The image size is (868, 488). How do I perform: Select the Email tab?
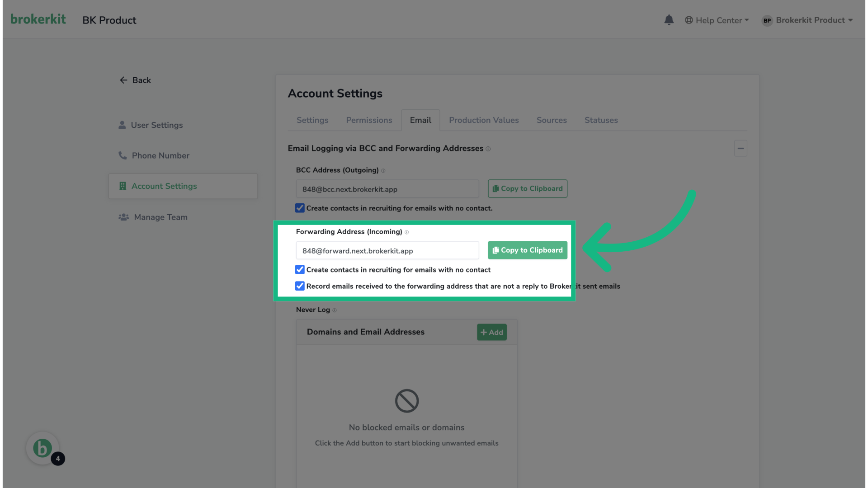(420, 120)
